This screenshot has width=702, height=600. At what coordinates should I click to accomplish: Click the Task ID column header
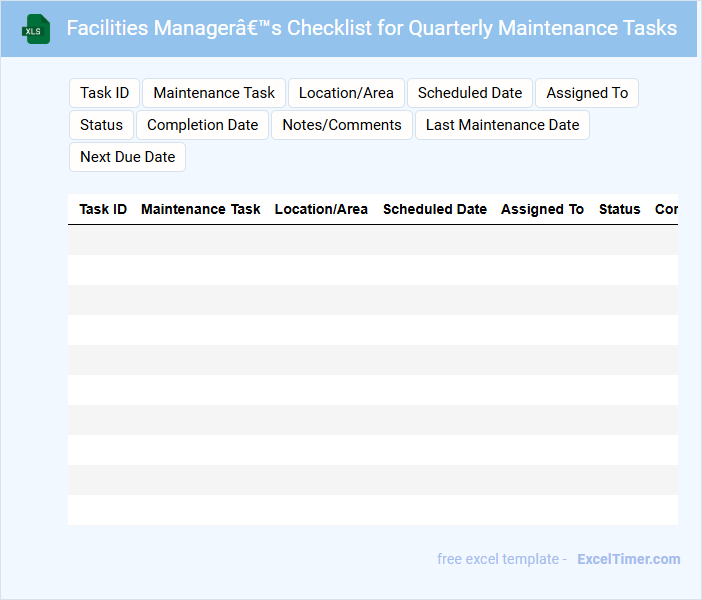(x=103, y=209)
